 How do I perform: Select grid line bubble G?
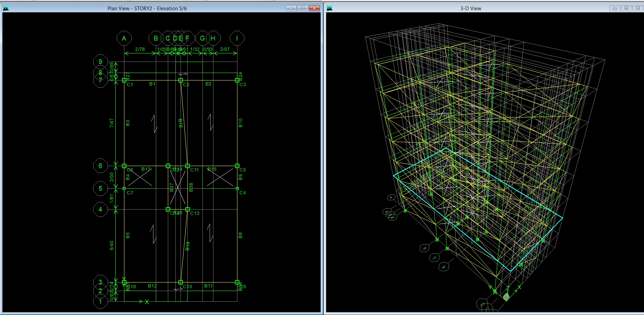point(202,38)
